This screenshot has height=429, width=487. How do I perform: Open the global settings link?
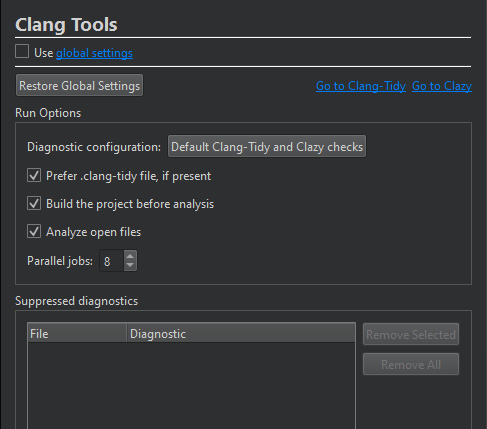pos(94,53)
